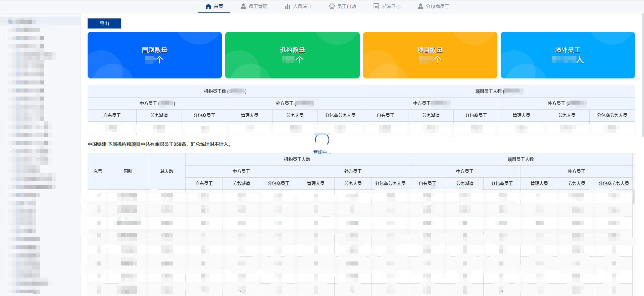This screenshot has height=296, width=644.
Task: Click 劳务人员 header under 机构员工人数 外方员工
Action: 353,183
